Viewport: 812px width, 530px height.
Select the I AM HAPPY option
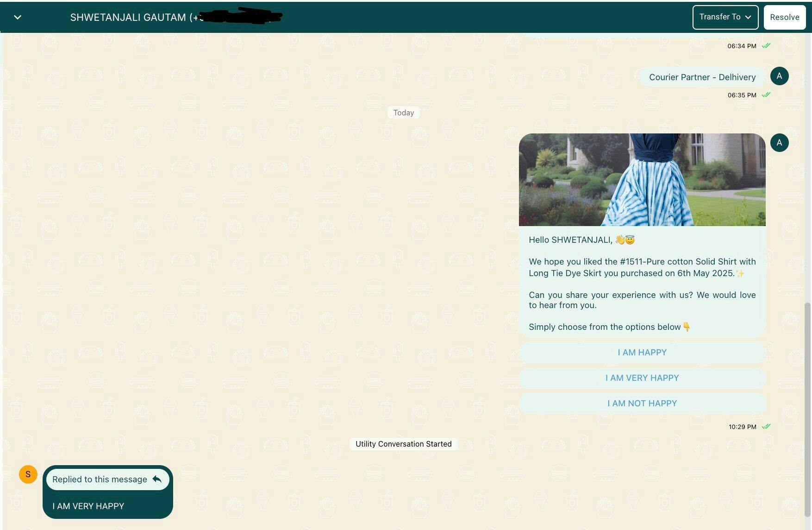point(642,353)
